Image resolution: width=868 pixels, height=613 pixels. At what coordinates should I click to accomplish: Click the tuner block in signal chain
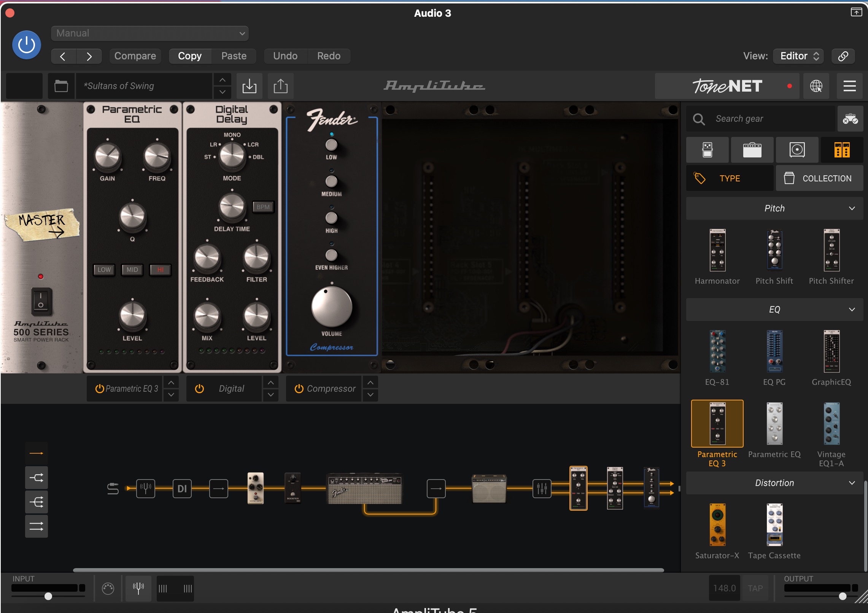(146, 488)
